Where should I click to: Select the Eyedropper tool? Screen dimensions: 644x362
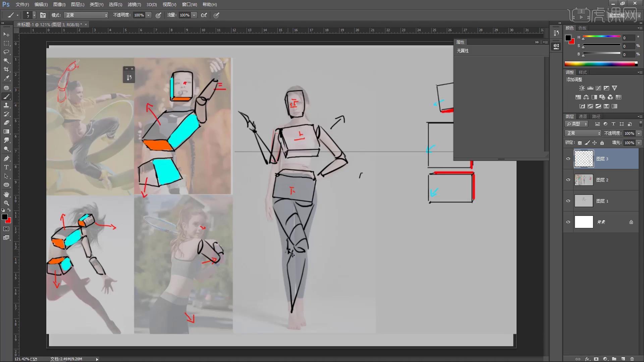pyautogui.click(x=6, y=78)
